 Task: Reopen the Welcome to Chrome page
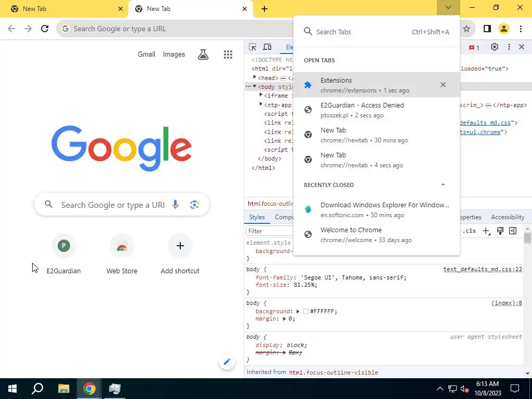[376, 234]
